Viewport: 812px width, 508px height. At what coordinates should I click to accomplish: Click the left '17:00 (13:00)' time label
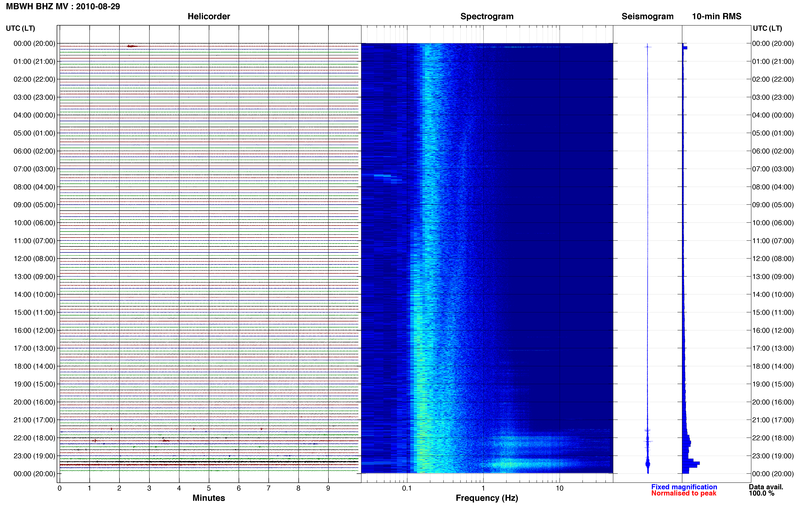click(x=34, y=348)
